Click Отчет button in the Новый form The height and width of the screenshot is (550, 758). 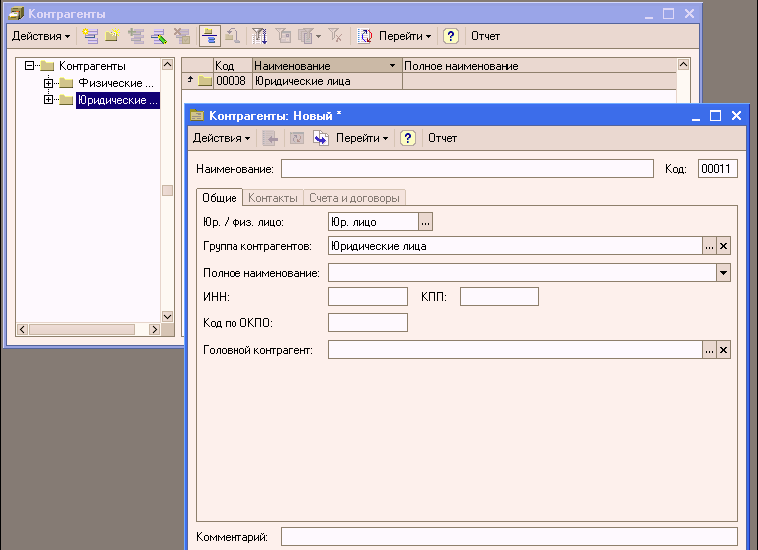click(442, 138)
